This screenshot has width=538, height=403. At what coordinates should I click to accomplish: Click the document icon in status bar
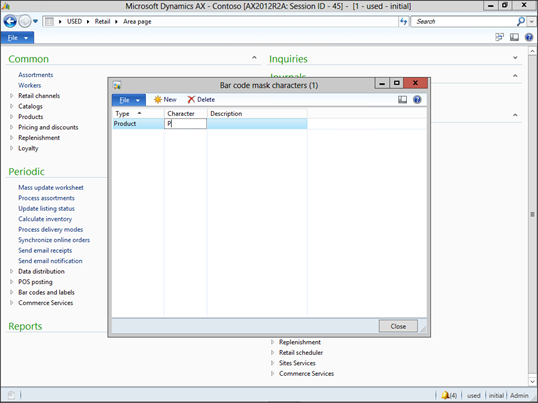tap(11, 395)
